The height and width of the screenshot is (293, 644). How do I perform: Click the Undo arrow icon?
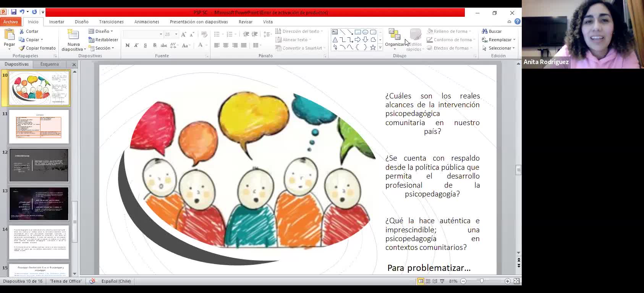(22, 12)
